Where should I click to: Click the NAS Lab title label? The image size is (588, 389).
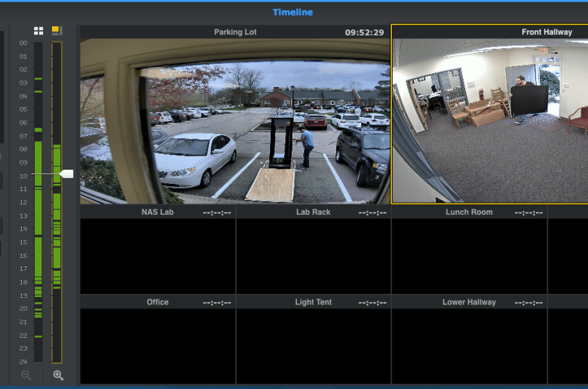[158, 213]
